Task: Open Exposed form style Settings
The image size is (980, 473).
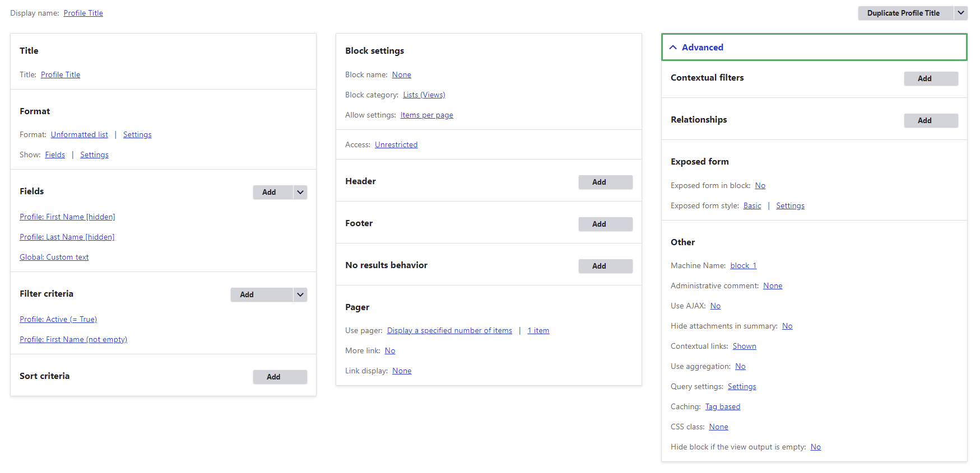Action: pos(790,205)
